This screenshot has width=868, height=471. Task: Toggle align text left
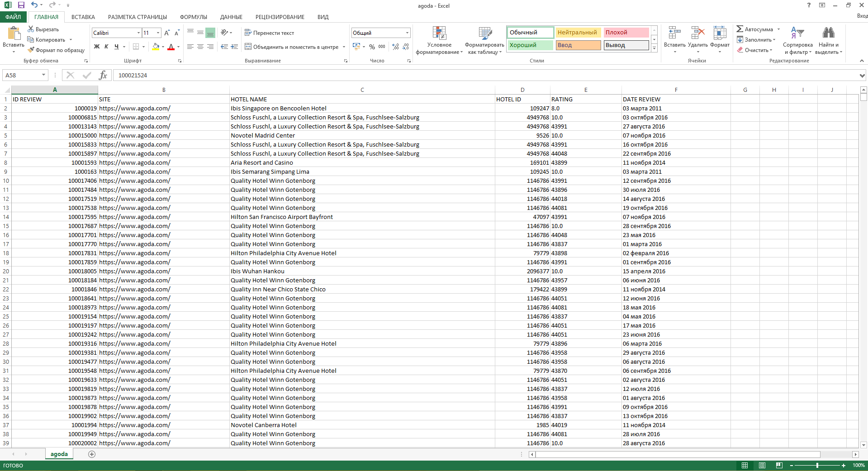[x=190, y=47]
